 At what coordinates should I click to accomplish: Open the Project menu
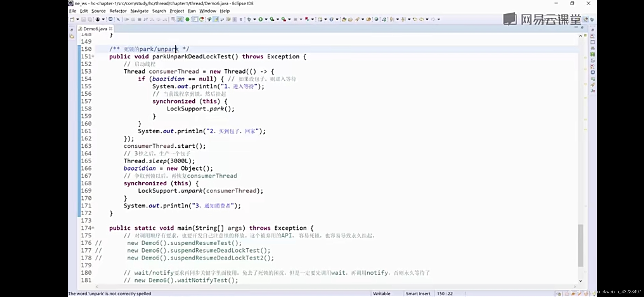[177, 11]
